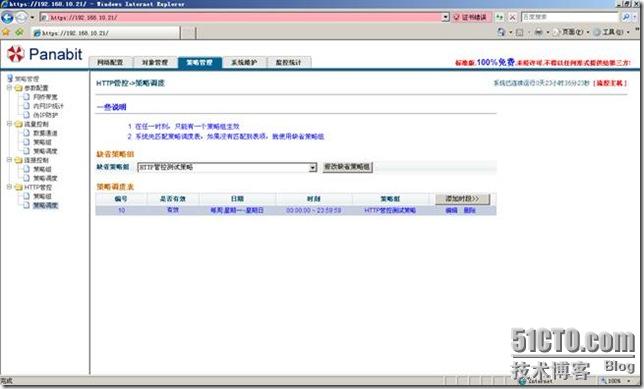The image size is (644, 389).
Task: Collapse the HTTP管控 tree folder
Action: (9, 187)
